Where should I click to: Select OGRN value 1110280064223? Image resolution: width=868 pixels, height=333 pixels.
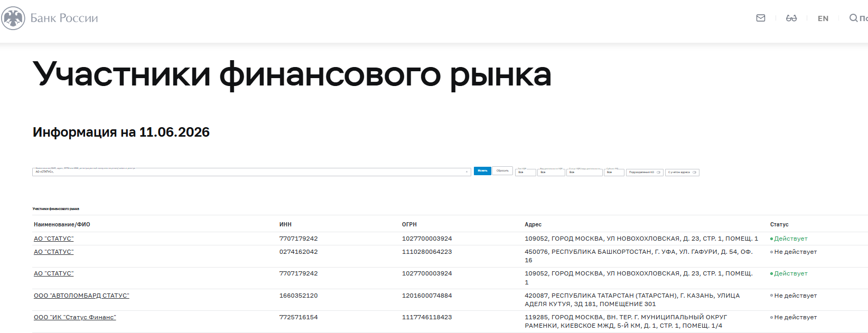point(427,252)
